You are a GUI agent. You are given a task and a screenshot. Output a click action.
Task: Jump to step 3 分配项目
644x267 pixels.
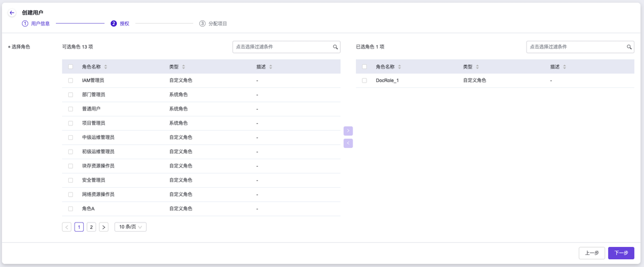tap(213, 24)
